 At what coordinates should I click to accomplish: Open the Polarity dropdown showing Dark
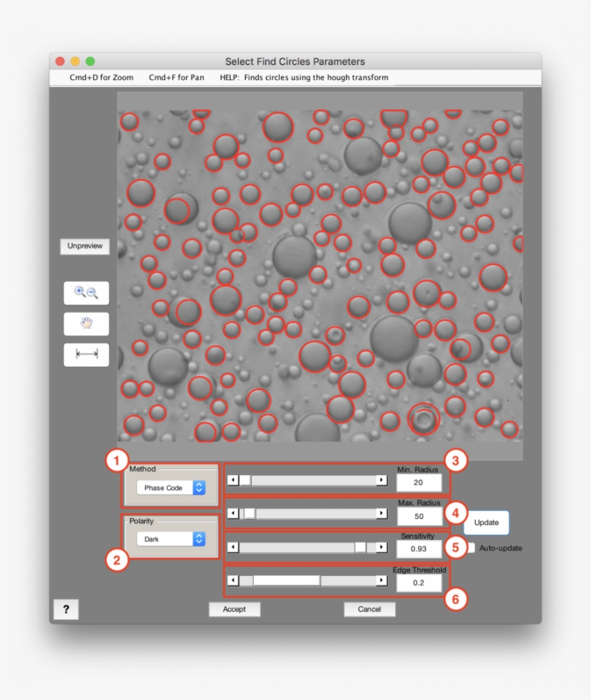click(x=170, y=539)
